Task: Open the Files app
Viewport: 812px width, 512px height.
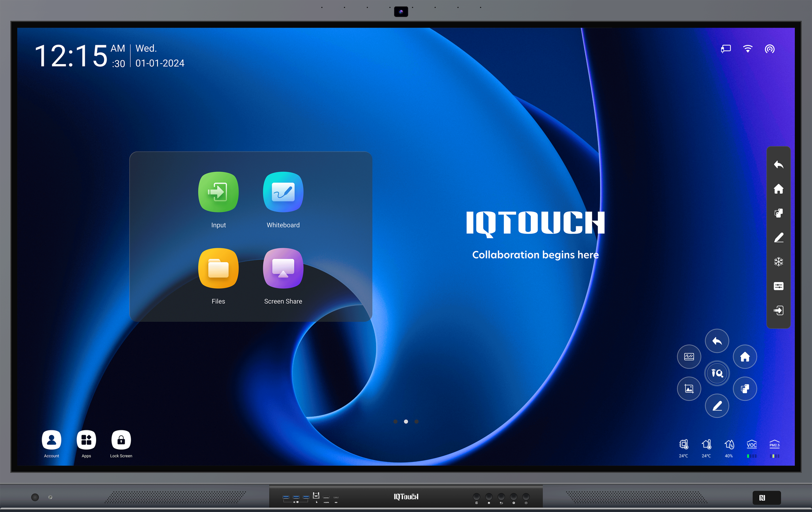Action: pos(218,268)
